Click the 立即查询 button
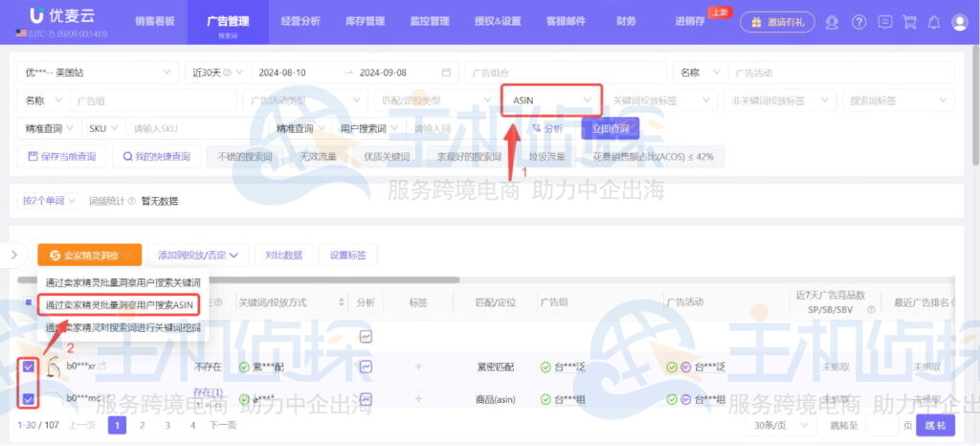Viewport: 980px width, 446px height. click(x=610, y=128)
